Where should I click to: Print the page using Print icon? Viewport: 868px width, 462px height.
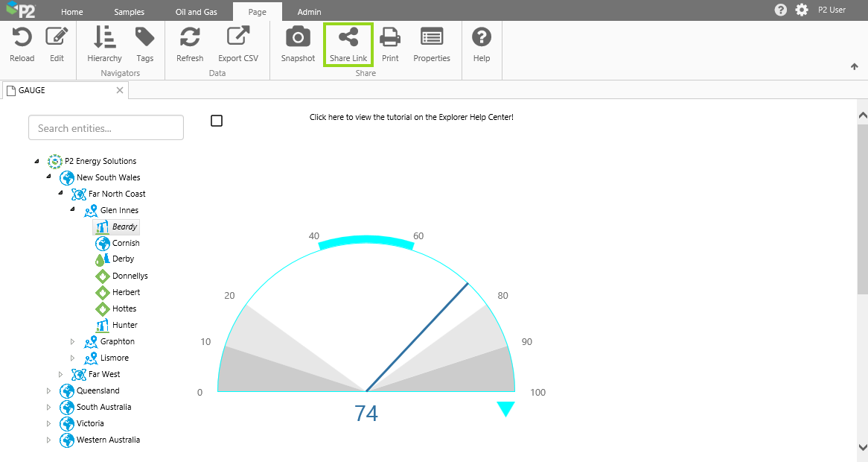pyautogui.click(x=390, y=37)
